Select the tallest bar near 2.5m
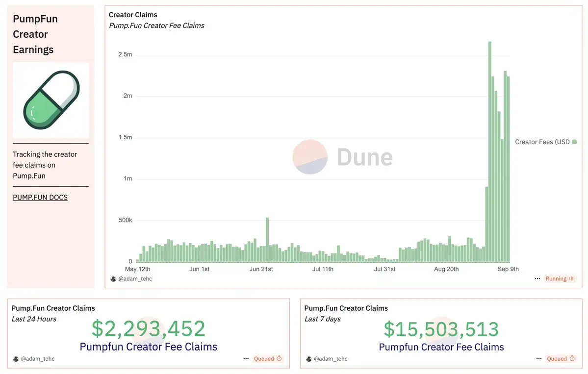The image size is (588, 374). 490,151
